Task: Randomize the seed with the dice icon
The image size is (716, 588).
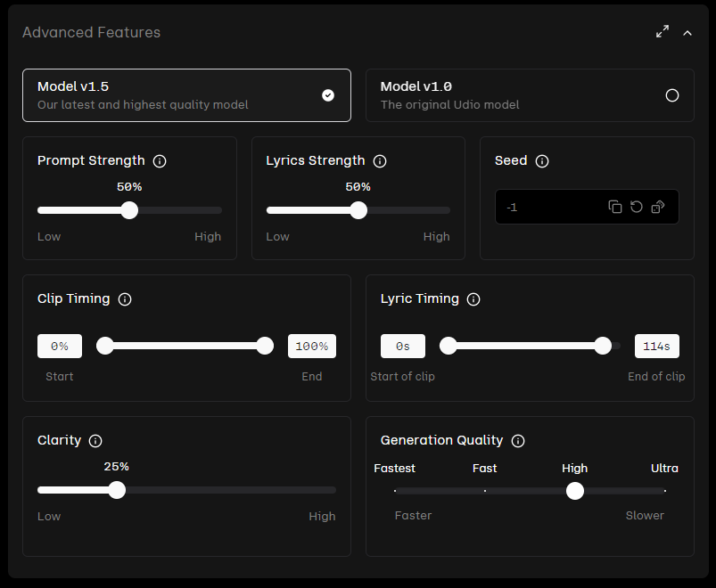Action: pyautogui.click(x=658, y=207)
